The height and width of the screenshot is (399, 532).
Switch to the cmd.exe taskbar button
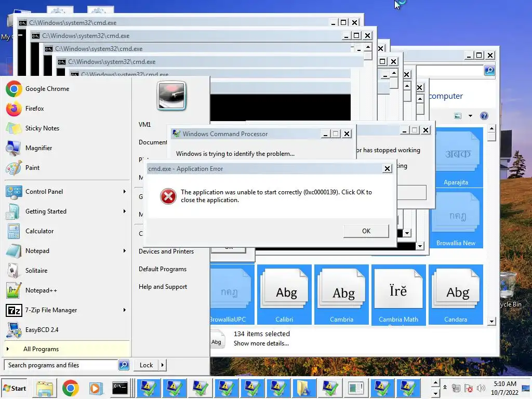[120, 388]
